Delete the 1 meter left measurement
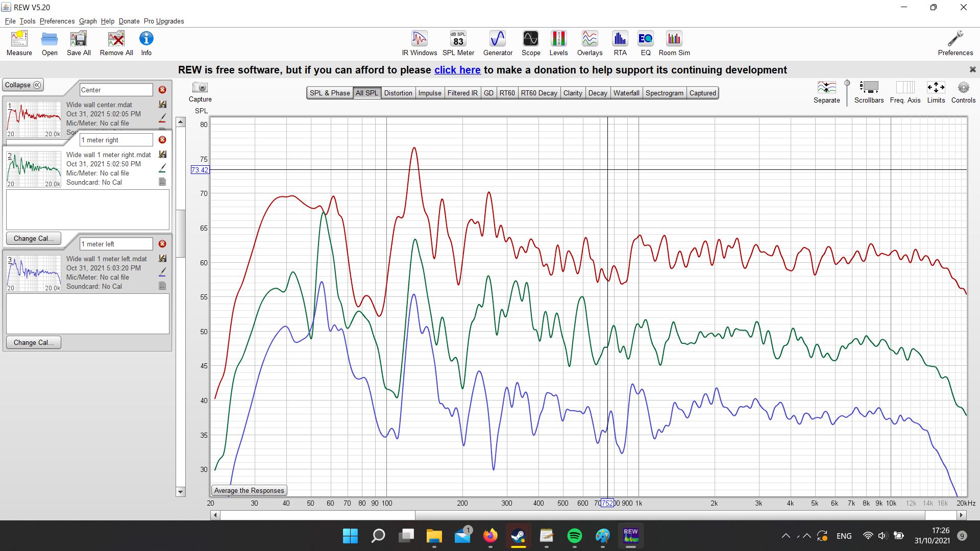 click(x=162, y=244)
